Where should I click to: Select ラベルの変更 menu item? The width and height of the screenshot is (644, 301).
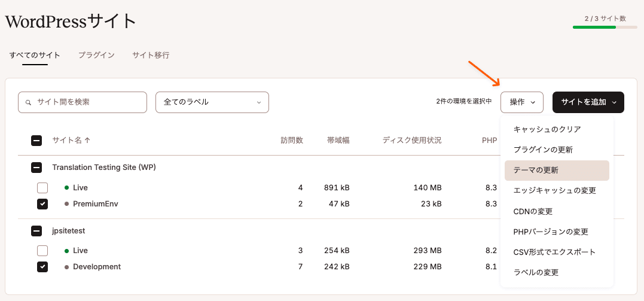tap(557, 272)
